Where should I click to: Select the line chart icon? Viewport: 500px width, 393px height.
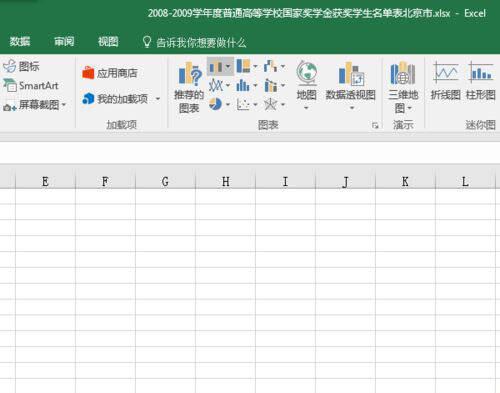[x=216, y=86]
